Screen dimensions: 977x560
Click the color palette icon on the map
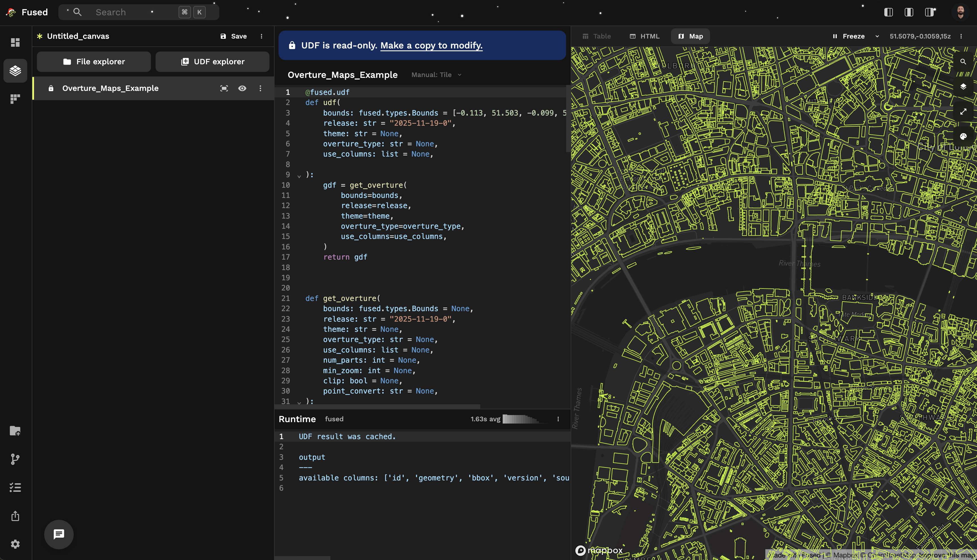coord(963,136)
